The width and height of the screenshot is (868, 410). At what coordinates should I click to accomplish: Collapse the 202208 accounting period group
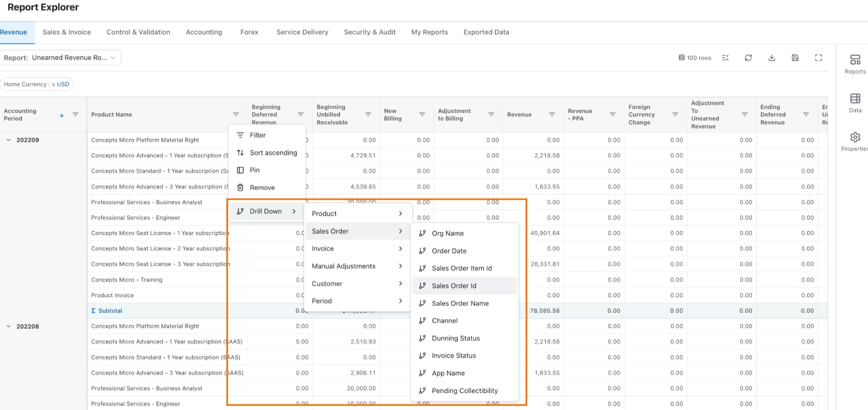click(x=8, y=326)
